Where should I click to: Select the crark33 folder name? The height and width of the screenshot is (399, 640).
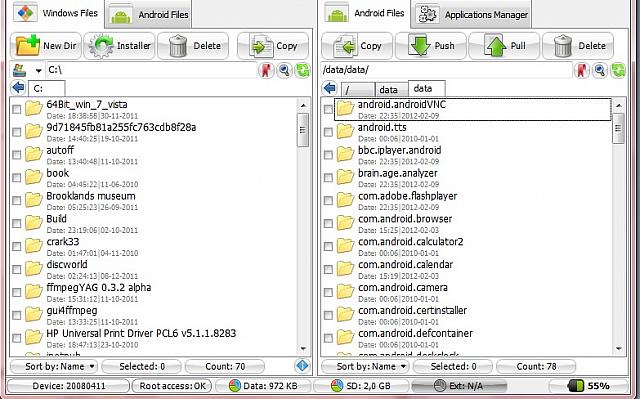(62, 242)
